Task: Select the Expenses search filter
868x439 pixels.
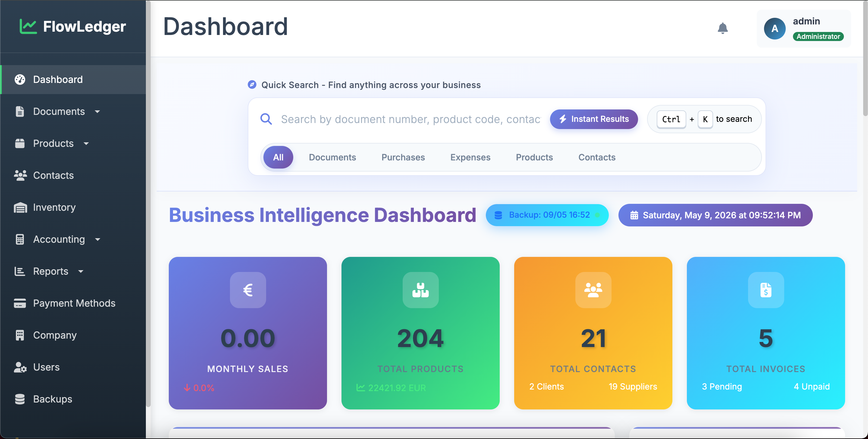Action: coord(470,157)
